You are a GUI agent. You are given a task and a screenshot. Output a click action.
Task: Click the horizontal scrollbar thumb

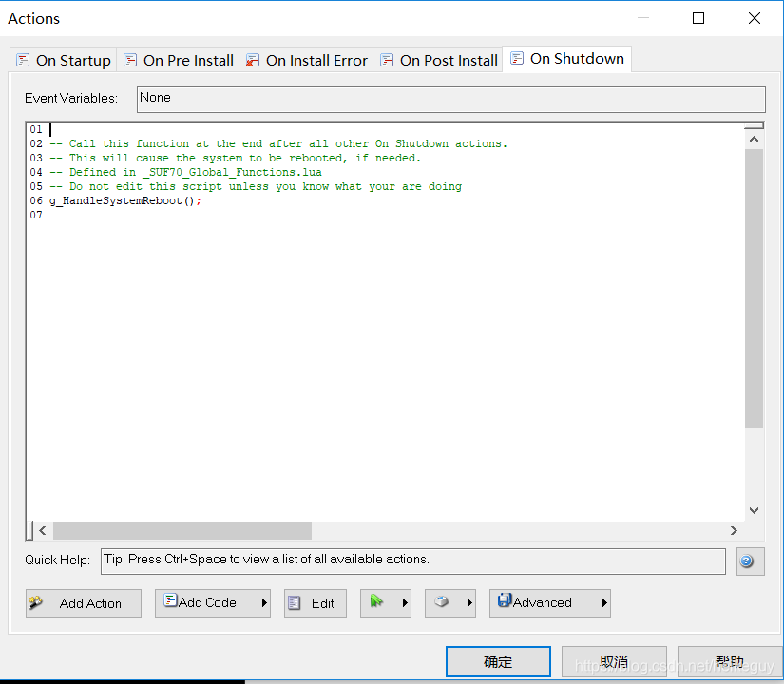pos(182,530)
